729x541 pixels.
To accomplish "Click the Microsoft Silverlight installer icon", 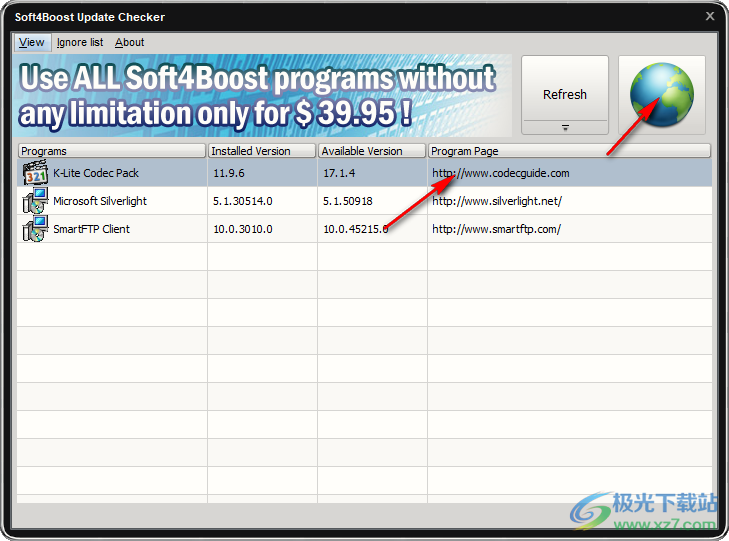I will point(35,201).
